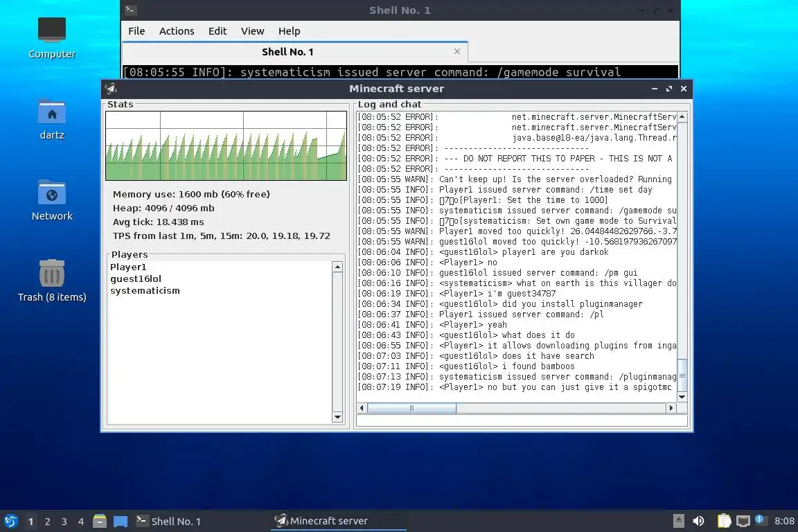The width and height of the screenshot is (798, 532).
Task: Open the Actions menu in the Shell window
Action: 177,31
